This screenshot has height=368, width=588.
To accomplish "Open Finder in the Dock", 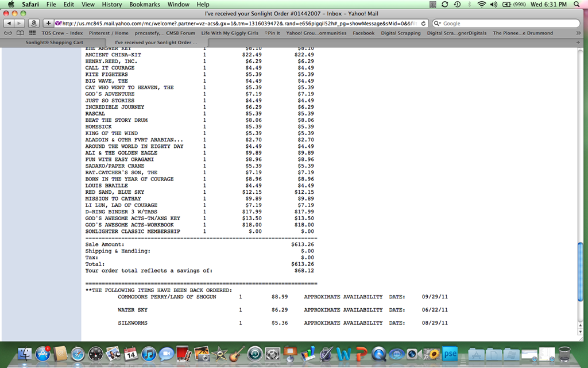I will pos(25,354).
